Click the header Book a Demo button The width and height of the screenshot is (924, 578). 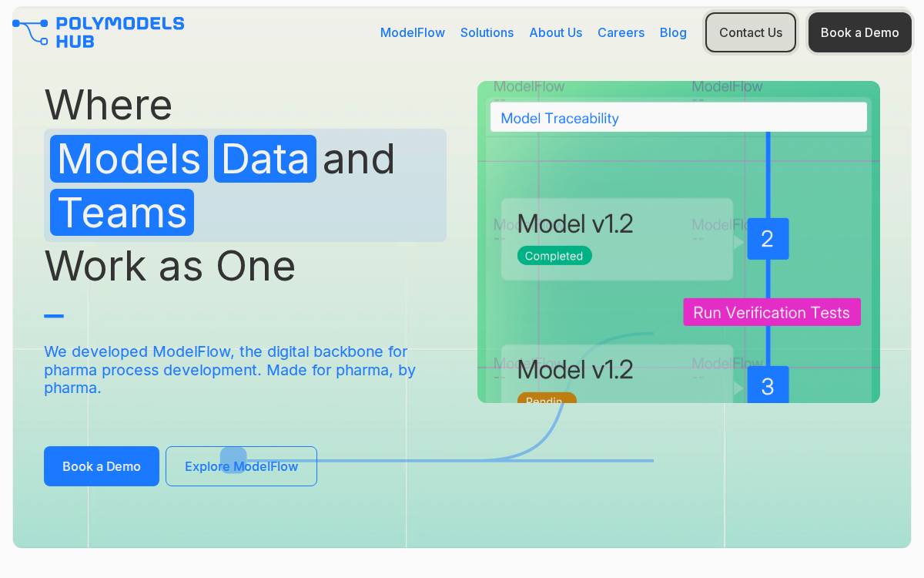tap(859, 32)
